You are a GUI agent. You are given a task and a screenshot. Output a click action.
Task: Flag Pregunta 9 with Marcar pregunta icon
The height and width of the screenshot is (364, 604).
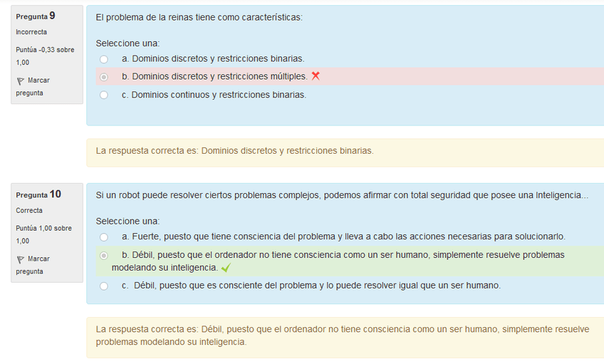click(21, 81)
